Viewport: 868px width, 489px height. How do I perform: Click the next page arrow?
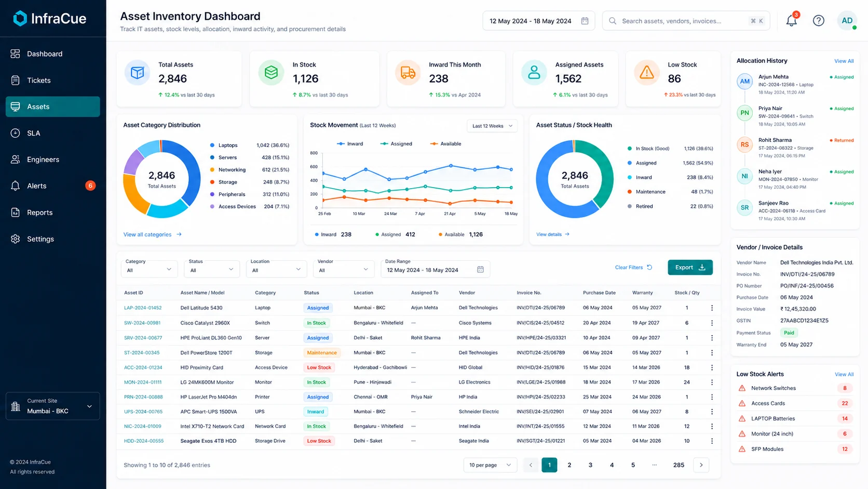[701, 465]
